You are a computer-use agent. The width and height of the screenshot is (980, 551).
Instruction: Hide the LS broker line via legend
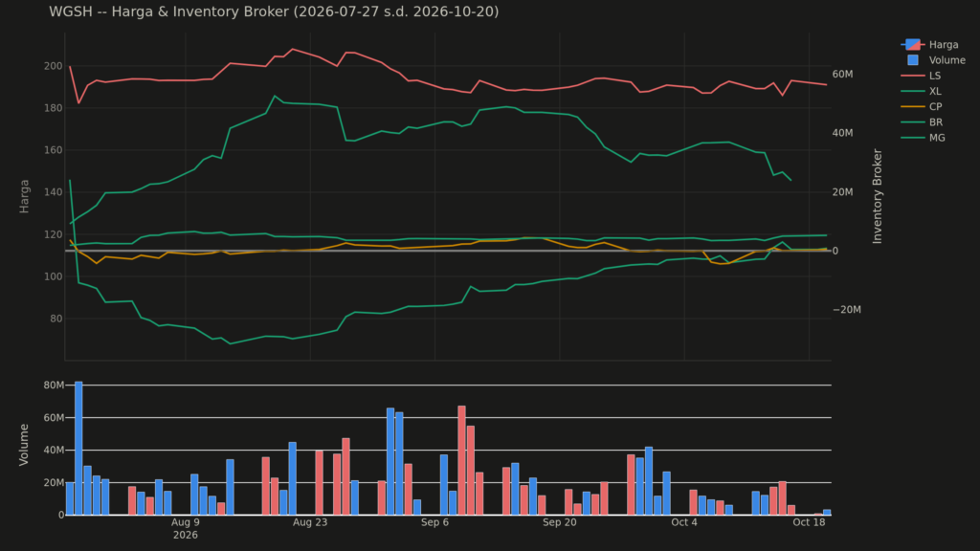[922, 76]
